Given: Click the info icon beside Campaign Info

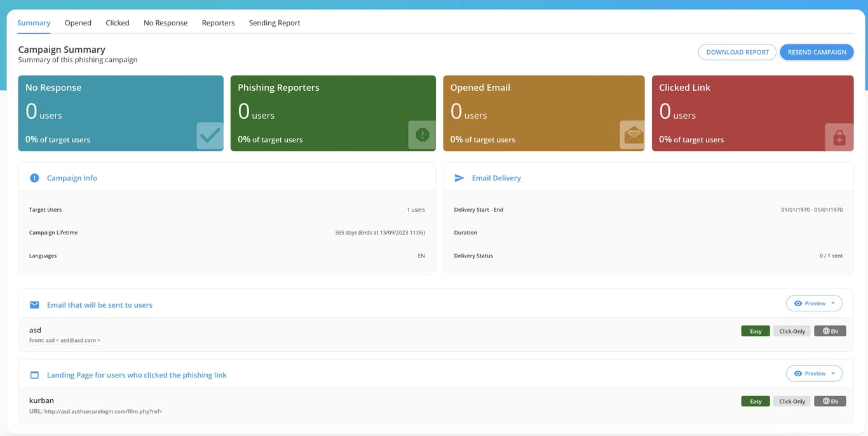Looking at the screenshot, I should tap(34, 177).
